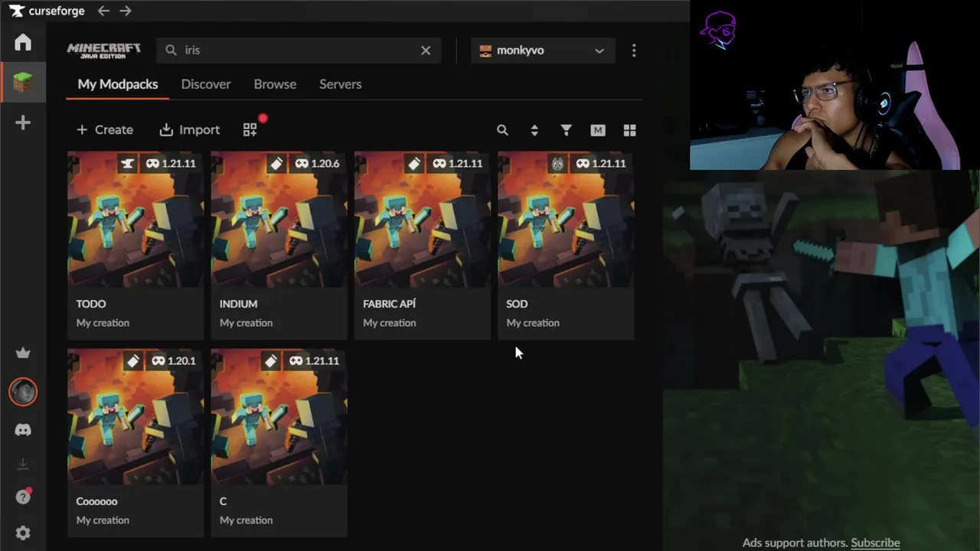Click the SOD modpack title text
Viewport: 980px width, 551px height.
pyautogui.click(x=517, y=304)
